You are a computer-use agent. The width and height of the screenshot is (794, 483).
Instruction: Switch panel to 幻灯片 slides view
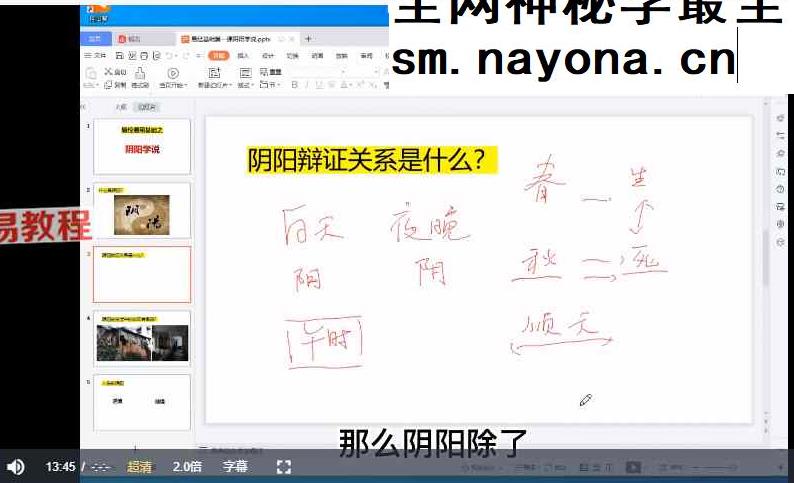tap(147, 107)
